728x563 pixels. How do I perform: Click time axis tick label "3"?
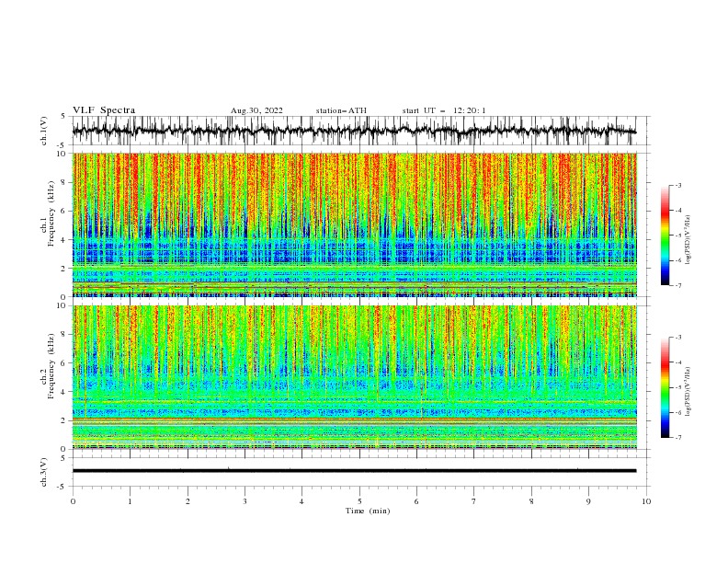(x=245, y=501)
